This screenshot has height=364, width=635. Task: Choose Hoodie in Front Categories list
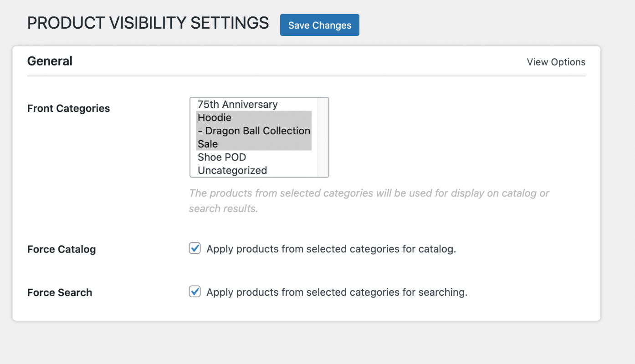point(215,117)
